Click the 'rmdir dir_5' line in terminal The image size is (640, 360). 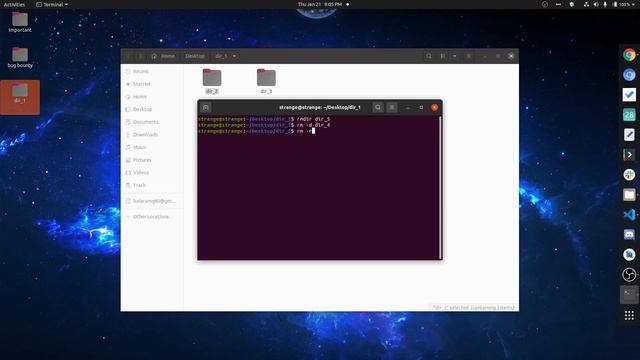tap(264, 119)
